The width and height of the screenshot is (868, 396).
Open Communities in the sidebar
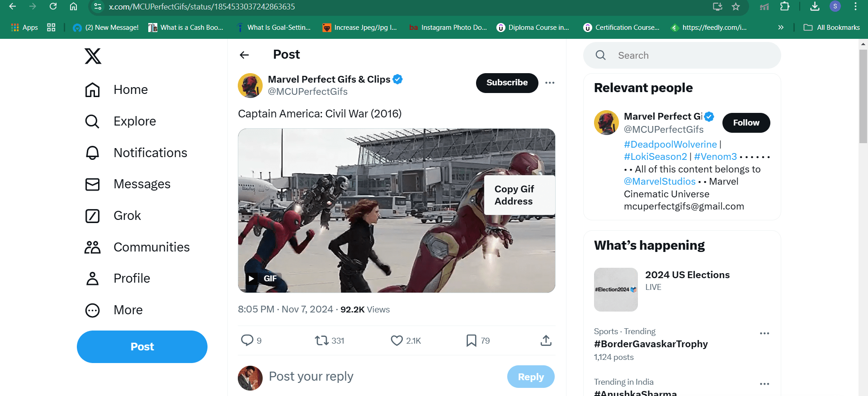coord(137,247)
